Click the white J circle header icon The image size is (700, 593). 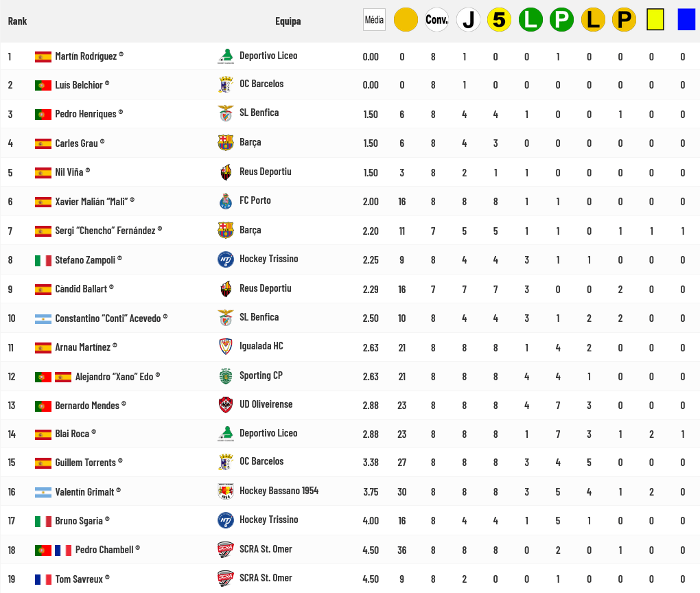pos(468,20)
